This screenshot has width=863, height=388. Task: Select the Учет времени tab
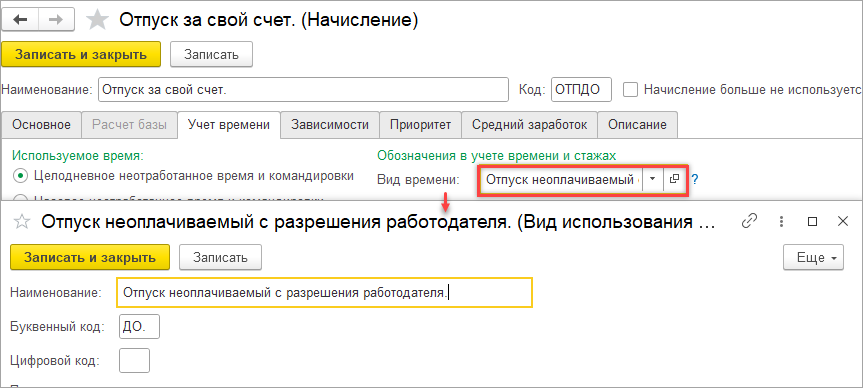[x=229, y=124]
